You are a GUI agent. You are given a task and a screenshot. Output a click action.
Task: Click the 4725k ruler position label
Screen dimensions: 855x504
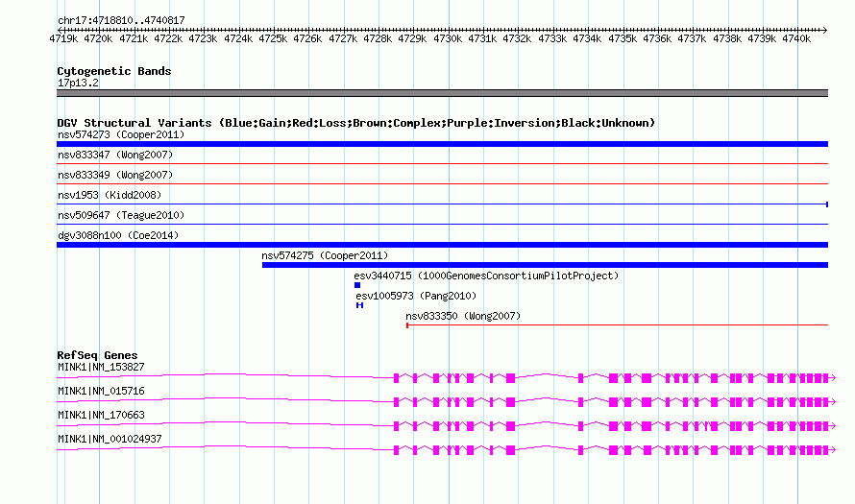(x=273, y=38)
